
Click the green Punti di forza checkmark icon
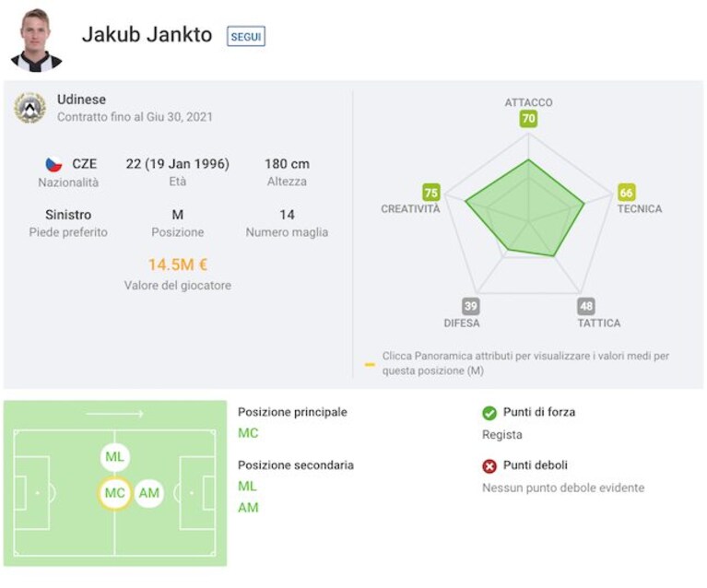point(489,413)
